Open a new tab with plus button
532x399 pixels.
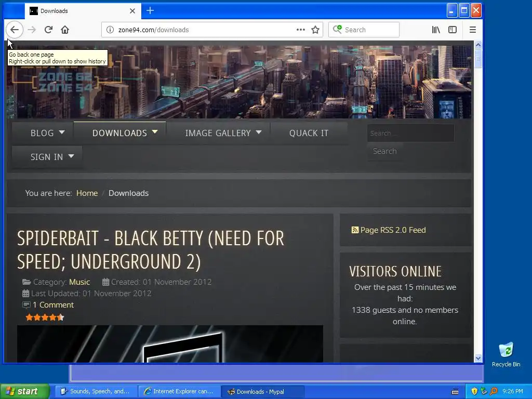150,11
